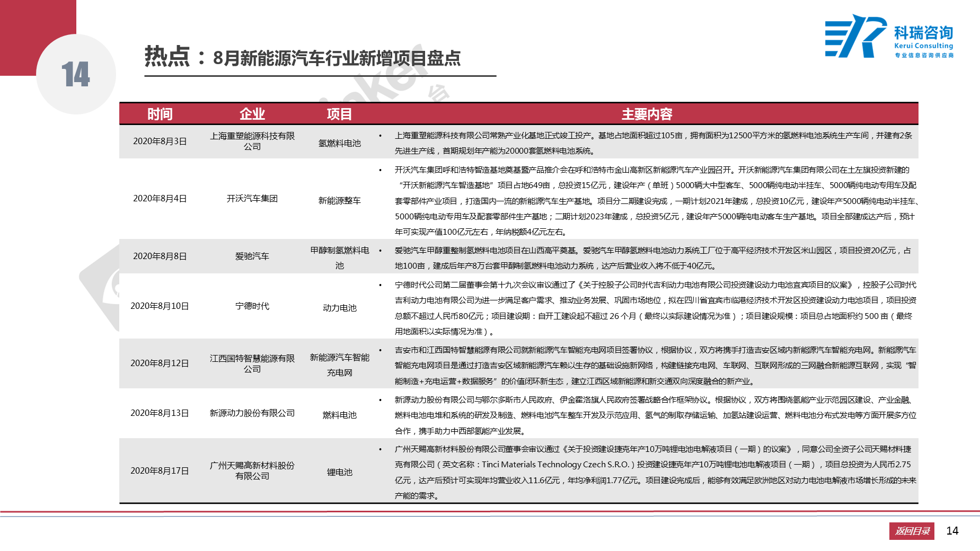This screenshot has height=551, width=980.
Task: Click project cell 新能源汽车智能充电网
Action: 339,365
